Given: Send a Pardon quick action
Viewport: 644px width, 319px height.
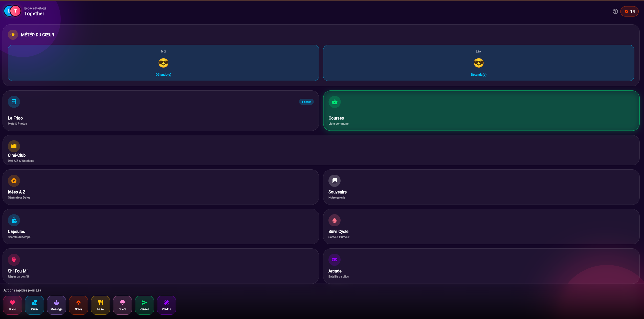Looking at the screenshot, I should coord(166,305).
